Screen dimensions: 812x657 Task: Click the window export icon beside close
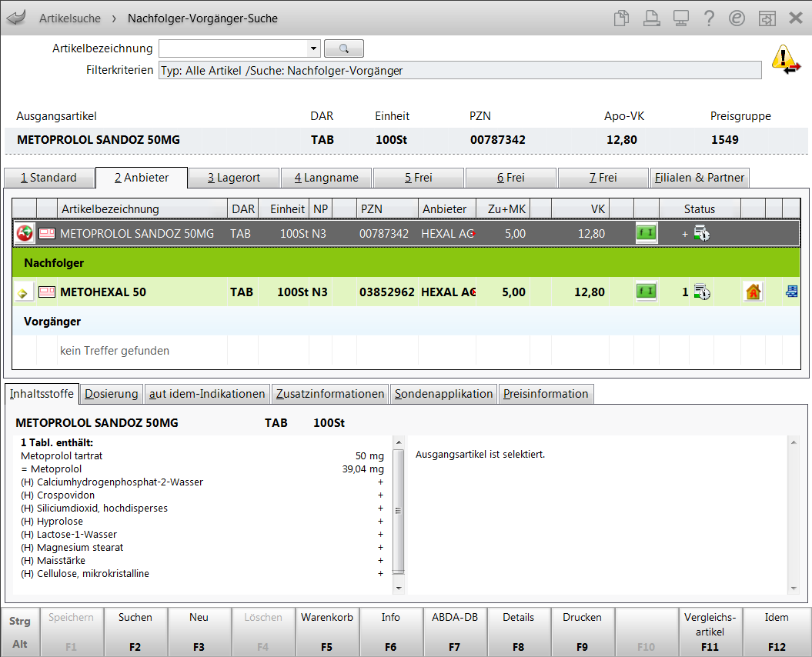pos(767,18)
